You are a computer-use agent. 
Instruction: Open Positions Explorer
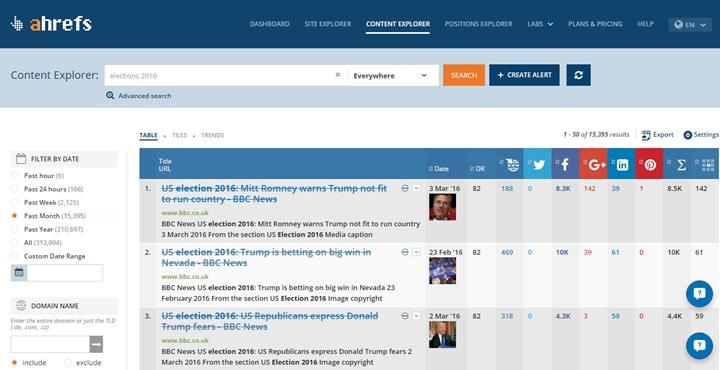[x=478, y=24]
